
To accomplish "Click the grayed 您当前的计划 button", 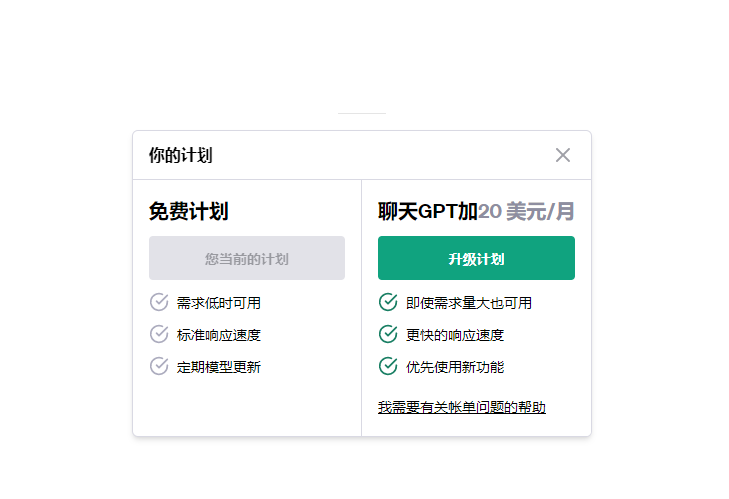I will [247, 259].
